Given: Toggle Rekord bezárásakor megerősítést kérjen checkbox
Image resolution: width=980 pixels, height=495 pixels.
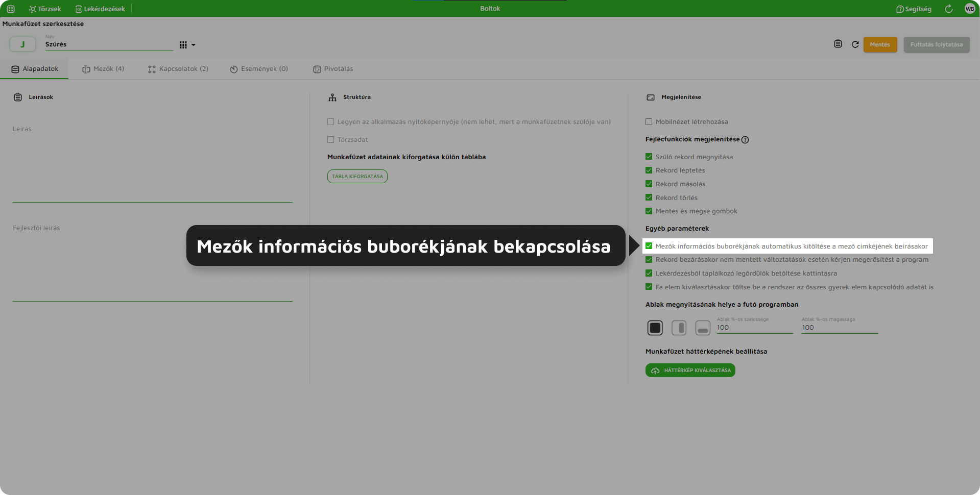Looking at the screenshot, I should coord(649,260).
